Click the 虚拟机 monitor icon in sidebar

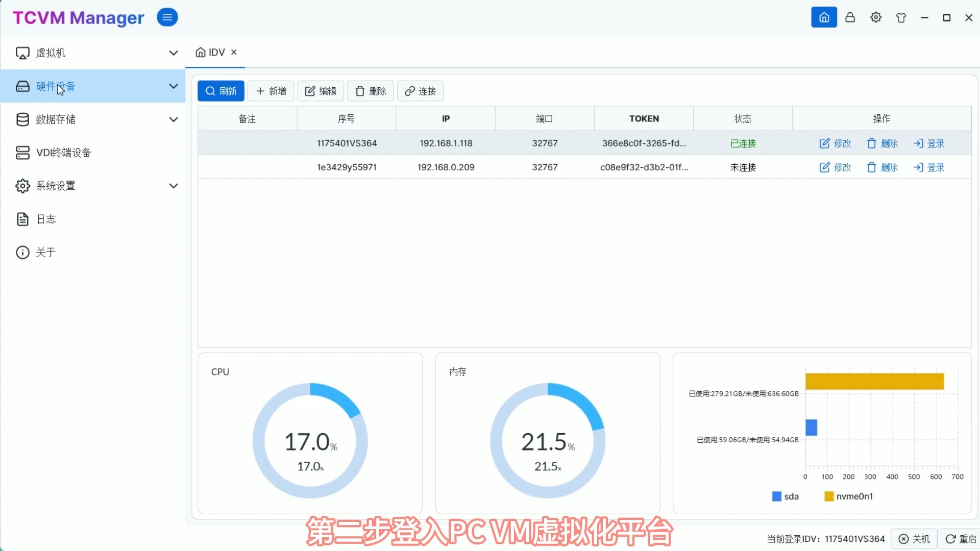(22, 53)
